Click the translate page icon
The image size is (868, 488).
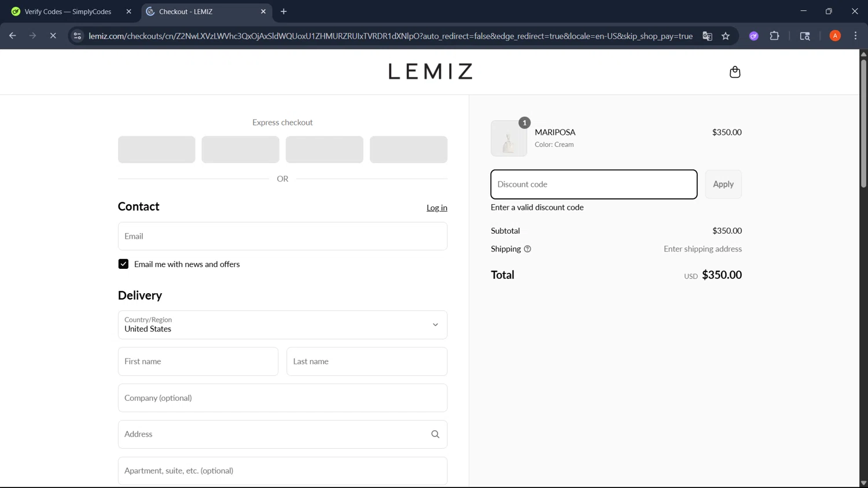707,36
